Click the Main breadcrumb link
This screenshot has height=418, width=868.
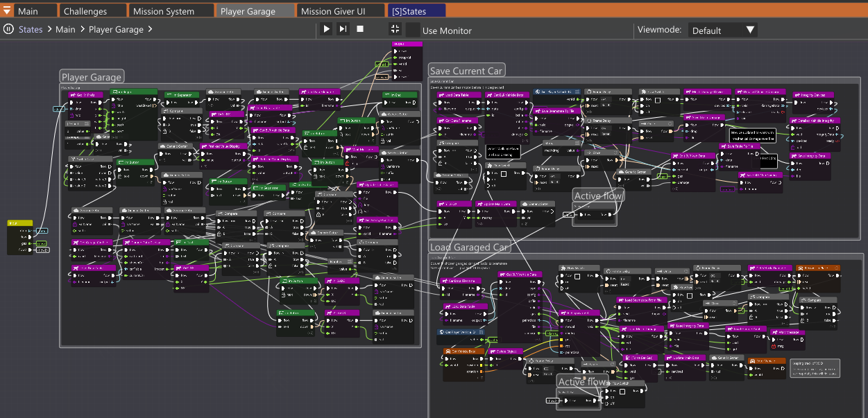[66, 29]
